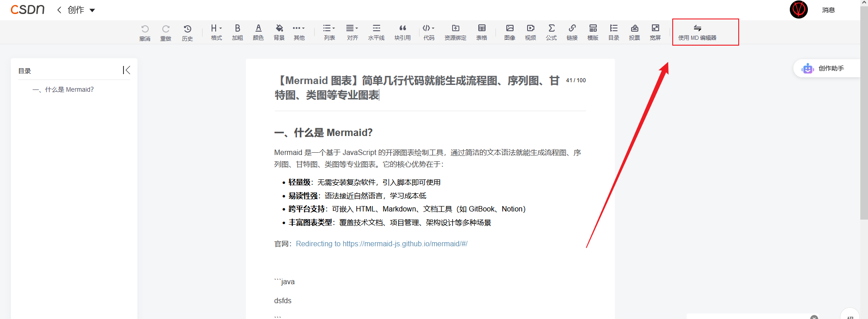Click the 41 / 100 character counter

(576, 80)
